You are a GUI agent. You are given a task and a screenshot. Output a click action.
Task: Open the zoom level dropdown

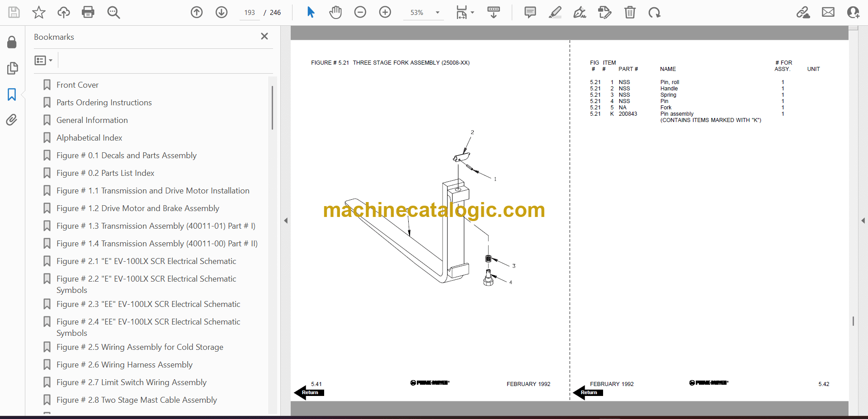click(437, 13)
